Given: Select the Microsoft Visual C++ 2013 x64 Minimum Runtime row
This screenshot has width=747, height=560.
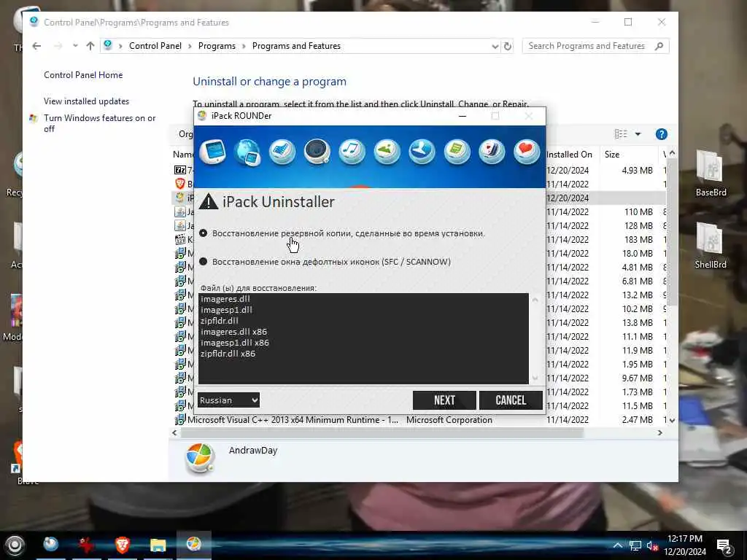Looking at the screenshot, I should pyautogui.click(x=419, y=419).
